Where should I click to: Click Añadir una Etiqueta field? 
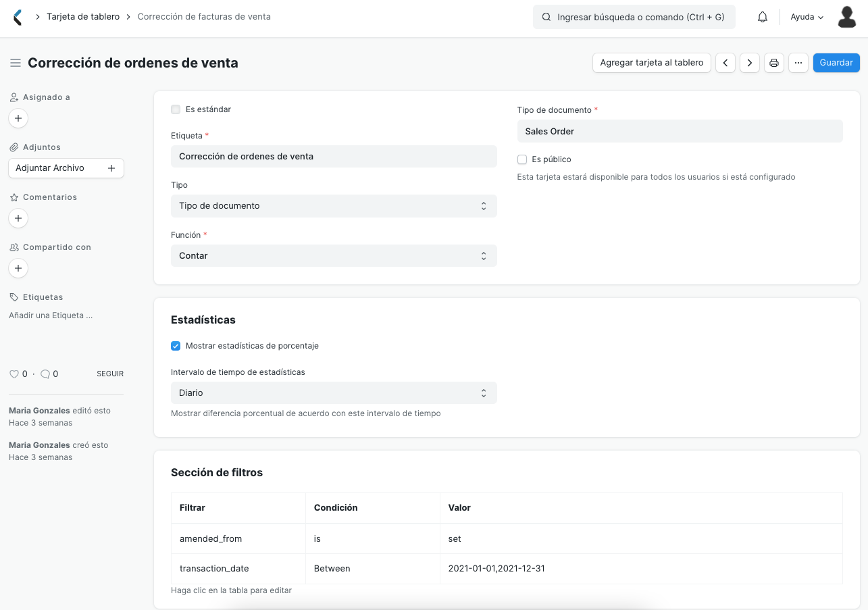pos(51,315)
